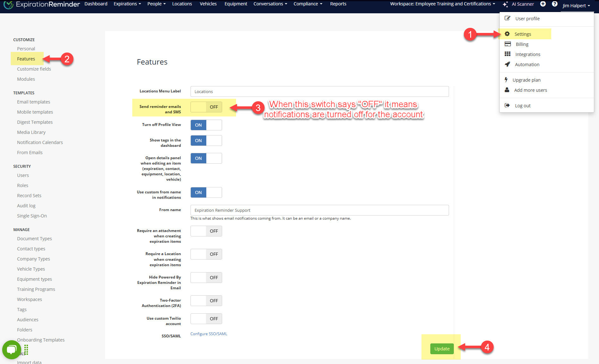Open Vehicles in the navbar
Image resolution: width=599 pixels, height=364 pixels.
(x=208, y=4)
